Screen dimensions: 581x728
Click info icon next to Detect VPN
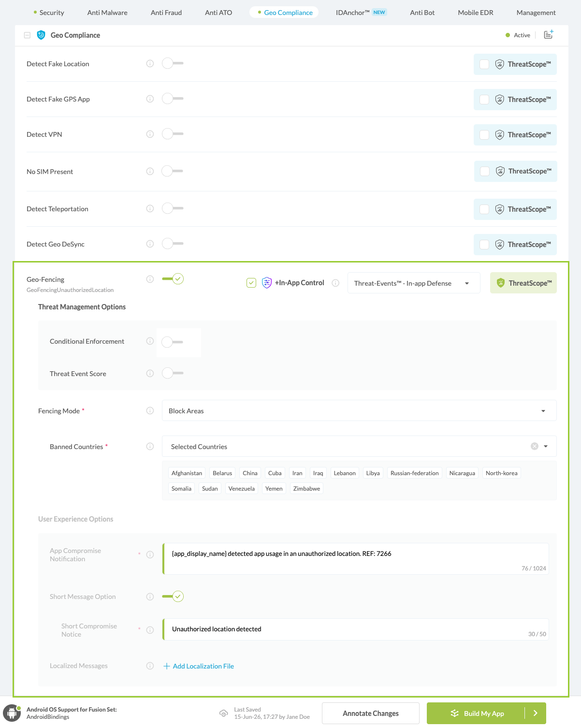[150, 134]
